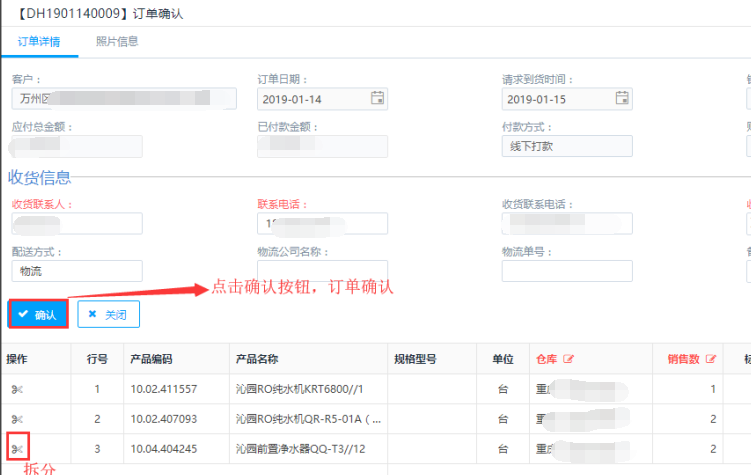Click edit icon beside 仓库 column header
Viewport: 751px width, 475px height.
coord(569,359)
